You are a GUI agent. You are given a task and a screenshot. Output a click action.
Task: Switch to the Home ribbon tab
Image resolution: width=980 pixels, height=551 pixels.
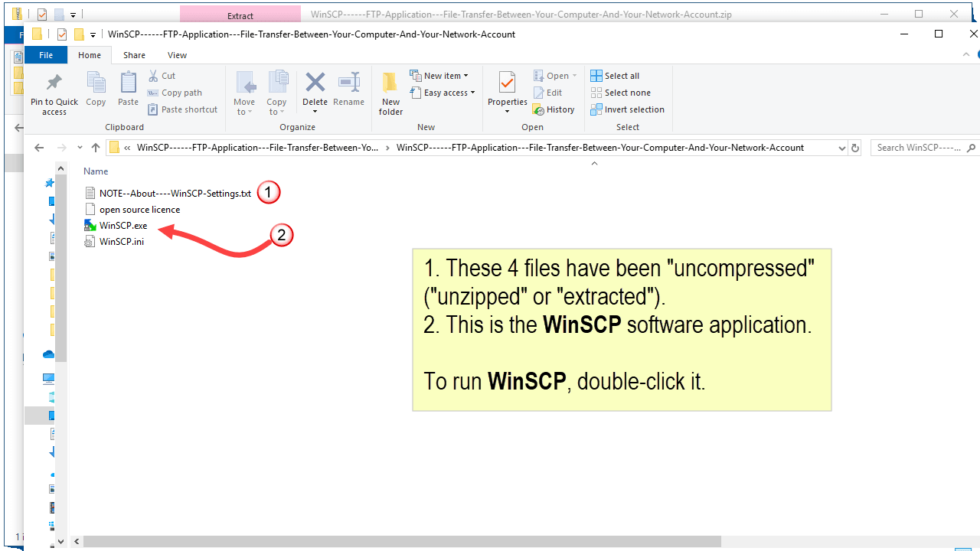click(90, 55)
